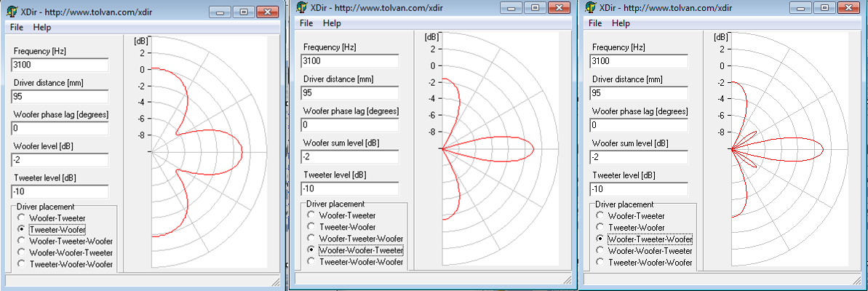Screen dimensions: 868x291
Task: Maximize the middle XDir window
Action: tap(534, 7)
